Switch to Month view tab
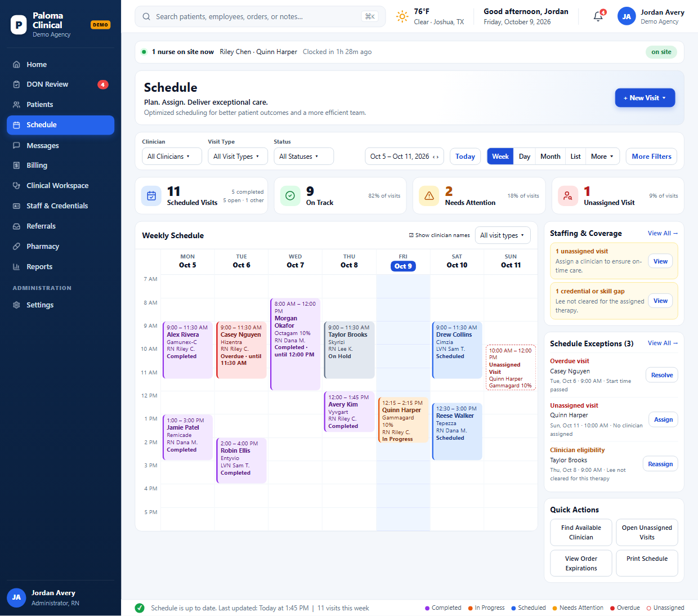The width and height of the screenshot is (698, 616). click(551, 157)
